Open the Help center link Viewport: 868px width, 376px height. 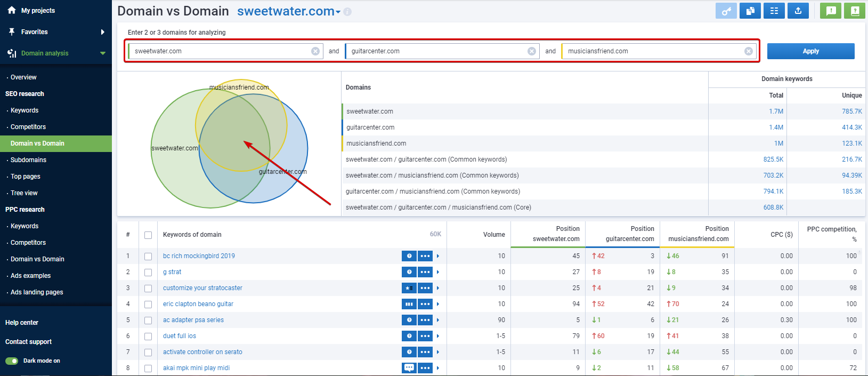22,323
